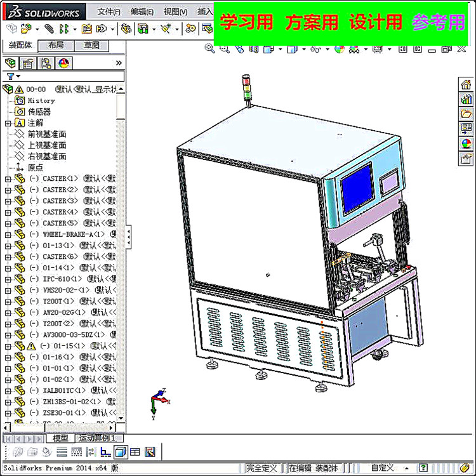Open the 编辑(E) menu

(x=142, y=12)
